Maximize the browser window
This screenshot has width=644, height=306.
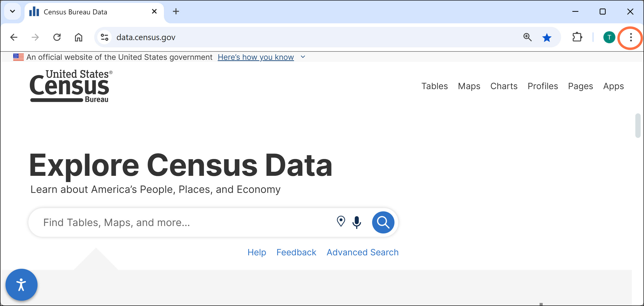tap(602, 12)
